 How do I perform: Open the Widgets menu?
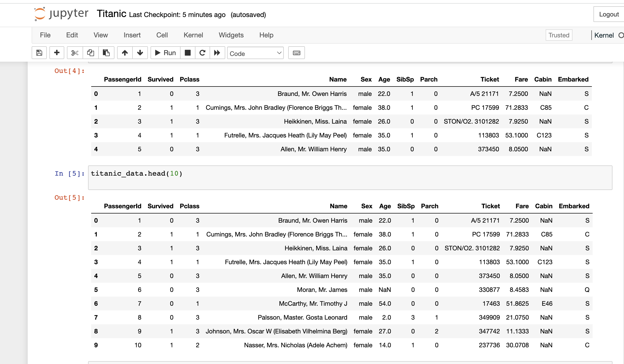231,35
